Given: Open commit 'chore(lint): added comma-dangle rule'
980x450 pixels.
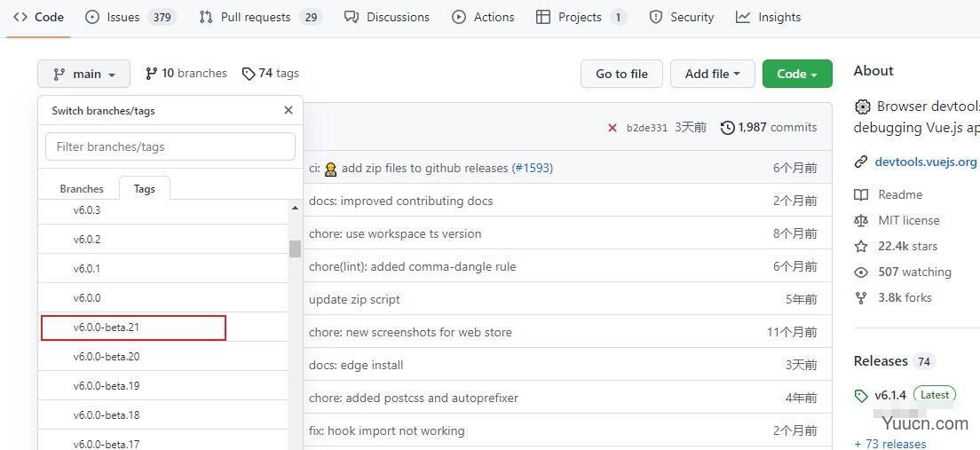Looking at the screenshot, I should click(413, 267).
